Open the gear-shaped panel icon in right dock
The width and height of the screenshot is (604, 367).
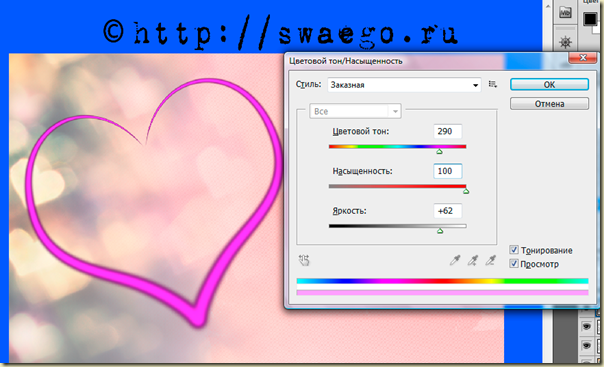click(565, 42)
